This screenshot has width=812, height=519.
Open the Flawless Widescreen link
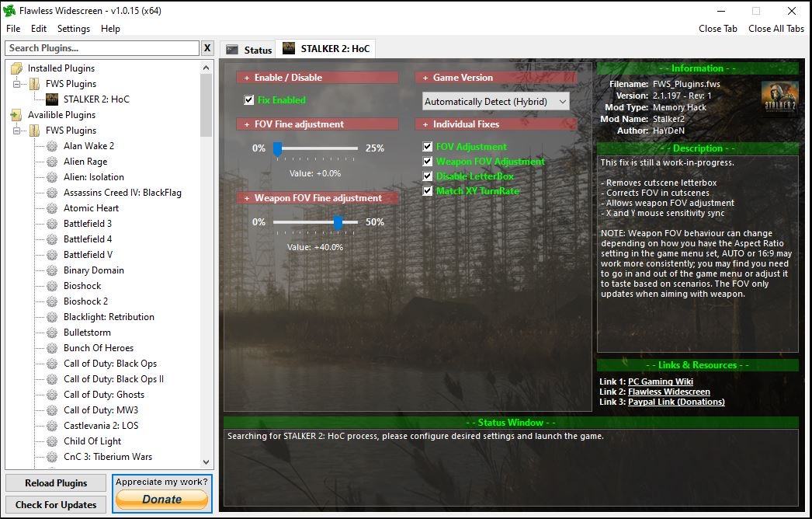tap(669, 392)
